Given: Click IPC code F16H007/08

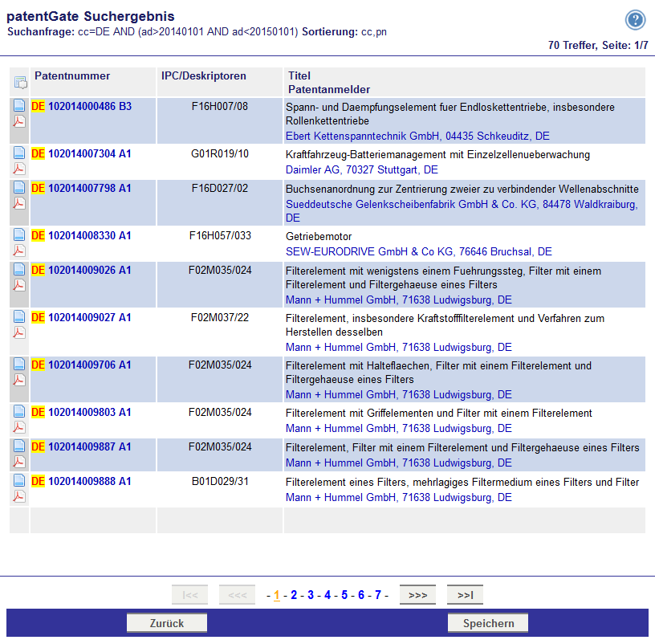Looking at the screenshot, I should coord(220,107).
